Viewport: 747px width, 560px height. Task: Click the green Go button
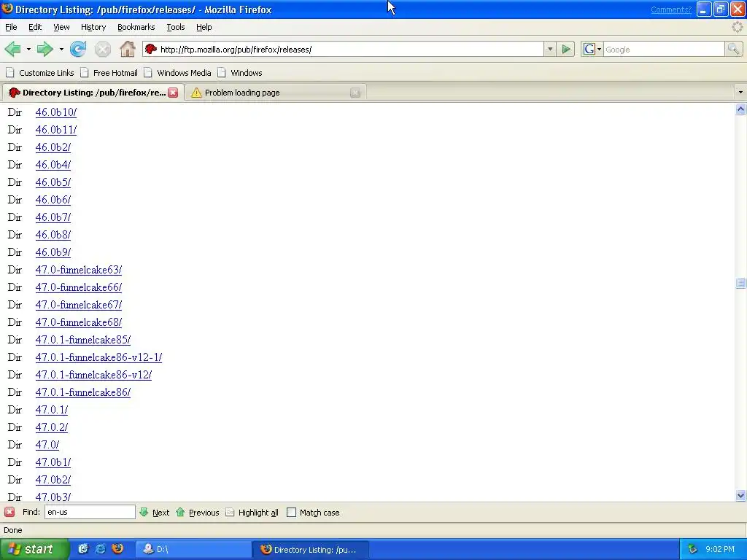[566, 49]
